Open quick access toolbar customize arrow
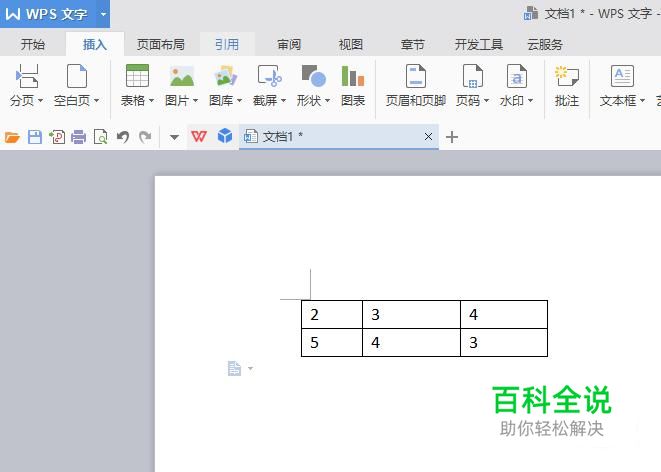 point(174,137)
